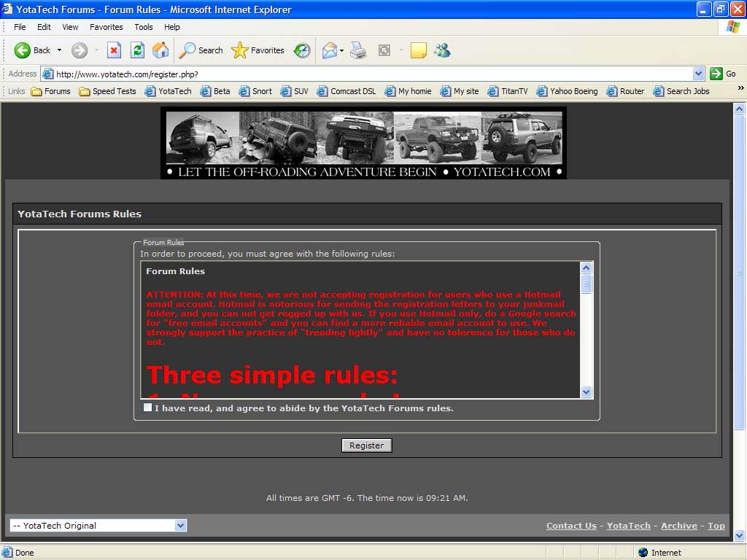The image size is (747, 560).
Task: Open the Search magnifier toolbar button
Action: click(201, 50)
